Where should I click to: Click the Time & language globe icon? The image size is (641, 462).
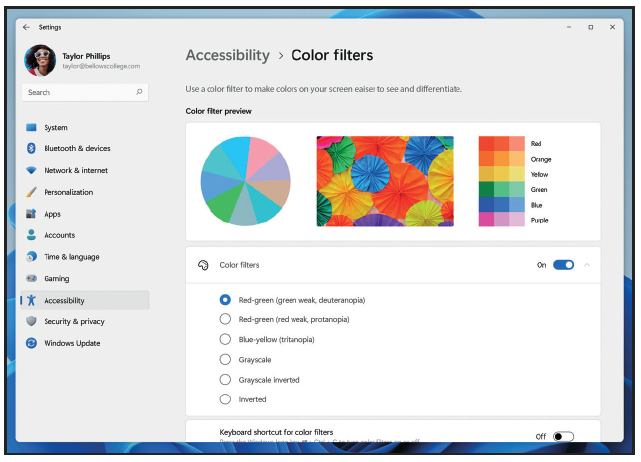click(x=31, y=256)
